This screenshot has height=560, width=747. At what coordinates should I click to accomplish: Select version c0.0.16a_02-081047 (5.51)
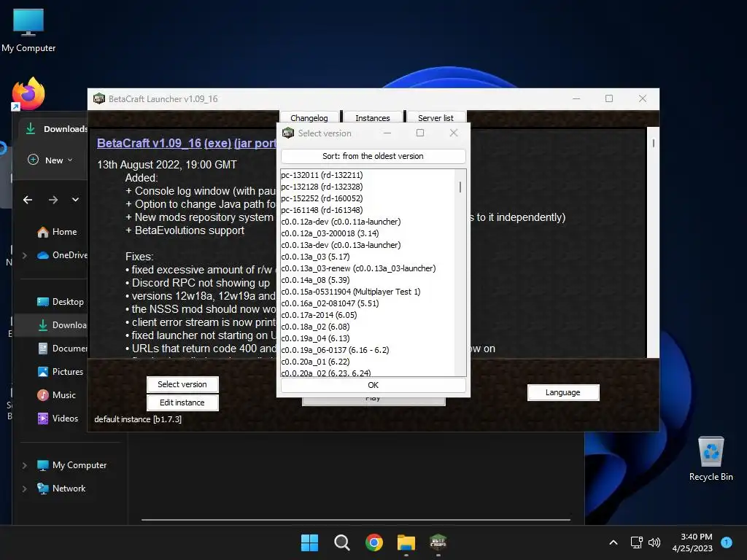coord(368,303)
